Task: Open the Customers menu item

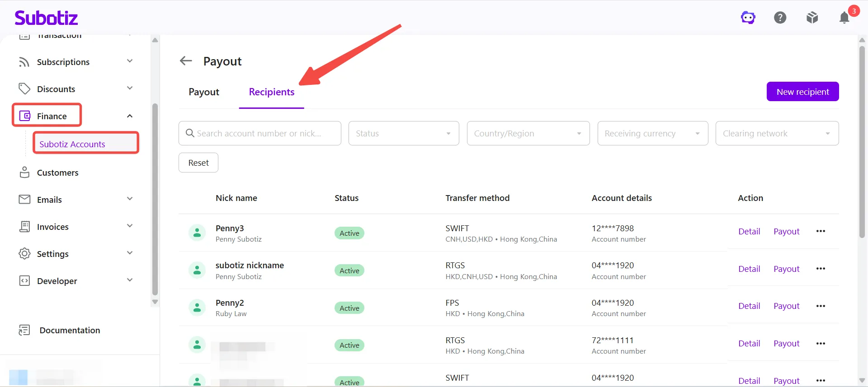Action: click(58, 173)
